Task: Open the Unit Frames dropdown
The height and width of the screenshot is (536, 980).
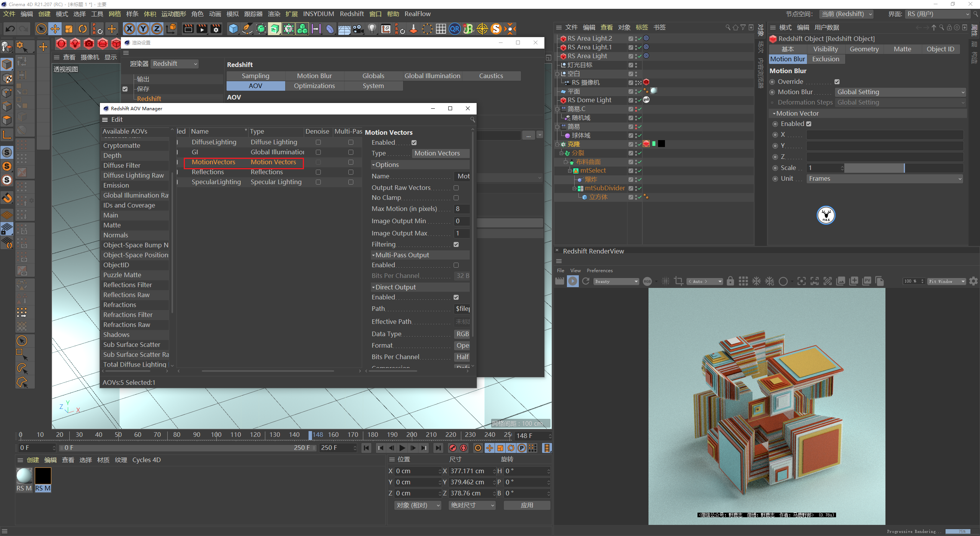Action: pyautogui.click(x=885, y=179)
